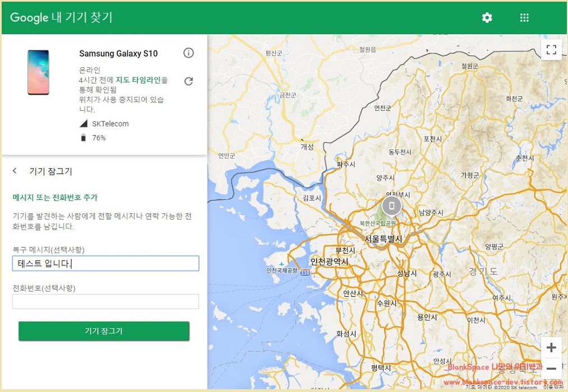Click the Samsung Galaxy S10 device image
Viewport: 568px width, 392px height.
pyautogui.click(x=38, y=72)
